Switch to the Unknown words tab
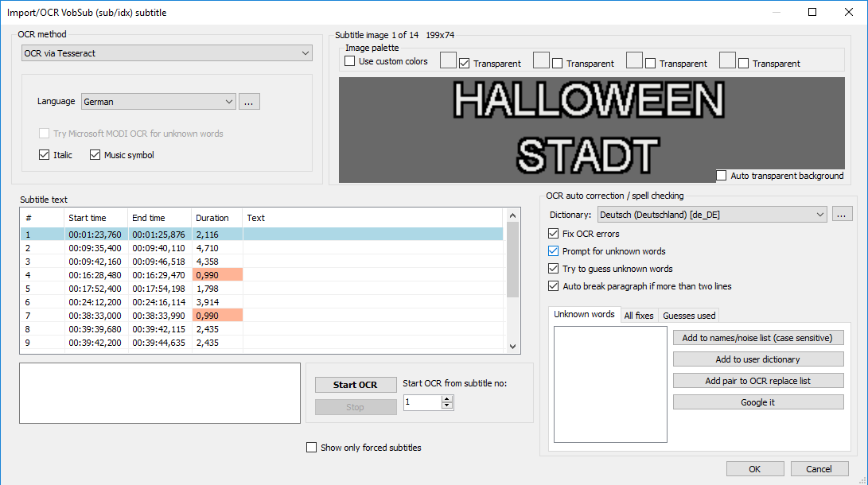 pyautogui.click(x=584, y=314)
